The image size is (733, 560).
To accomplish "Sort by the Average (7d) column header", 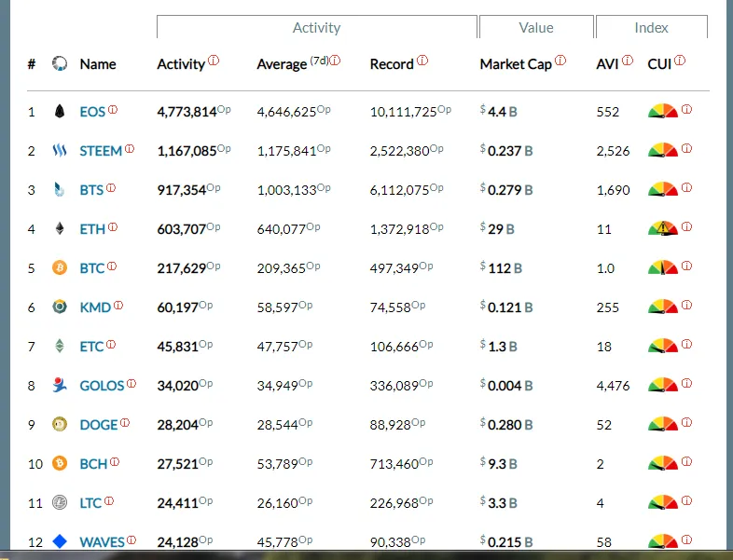I will pyautogui.click(x=293, y=64).
